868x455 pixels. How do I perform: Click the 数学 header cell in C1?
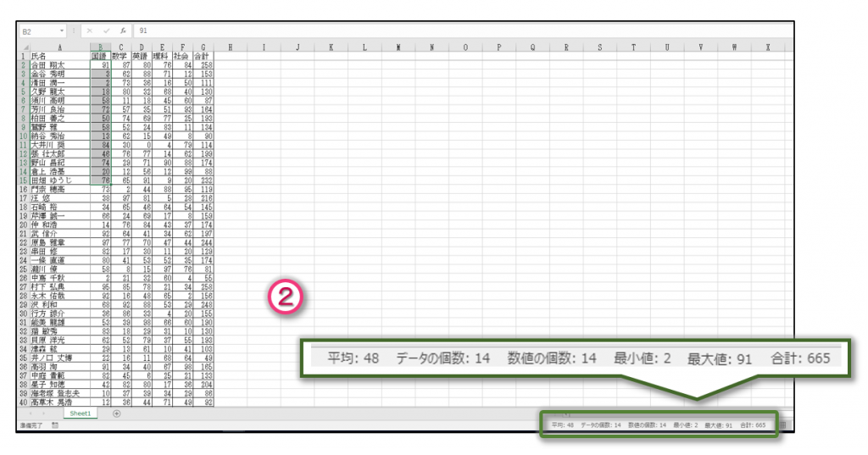121,56
